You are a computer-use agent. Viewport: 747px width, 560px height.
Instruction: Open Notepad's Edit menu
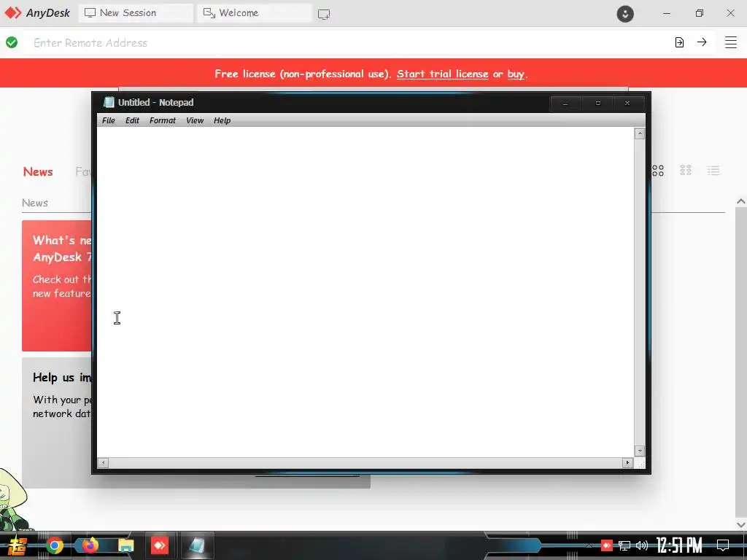(x=132, y=120)
